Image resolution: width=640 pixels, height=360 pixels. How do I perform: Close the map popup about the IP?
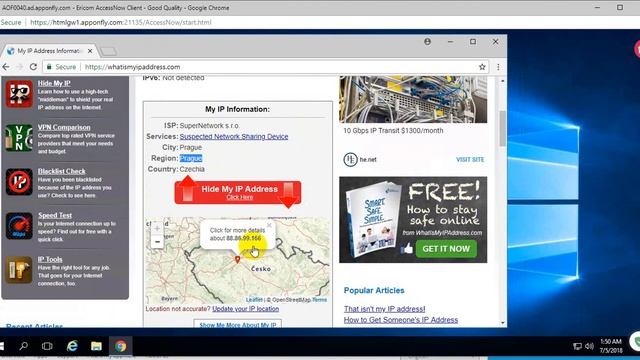[269, 225]
